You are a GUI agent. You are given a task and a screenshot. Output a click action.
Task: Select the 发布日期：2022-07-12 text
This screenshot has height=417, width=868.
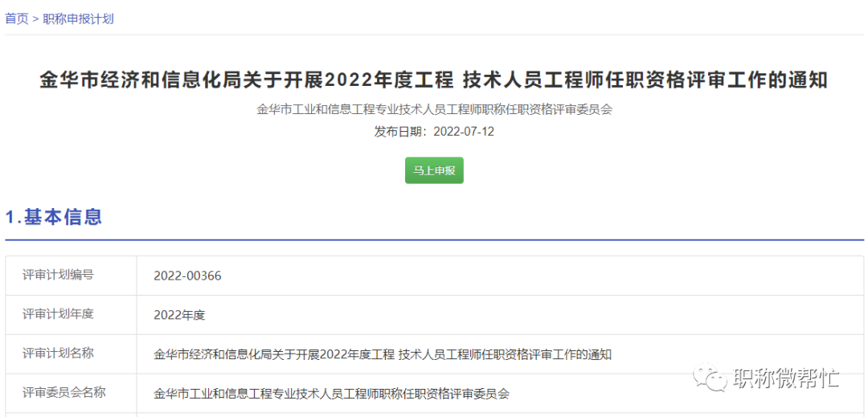click(x=434, y=133)
